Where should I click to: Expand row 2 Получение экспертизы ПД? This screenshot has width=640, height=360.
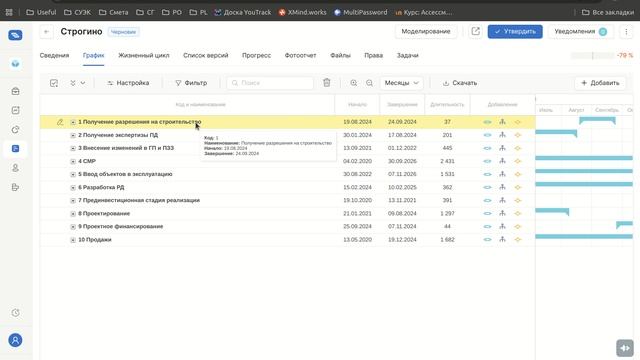point(73,135)
